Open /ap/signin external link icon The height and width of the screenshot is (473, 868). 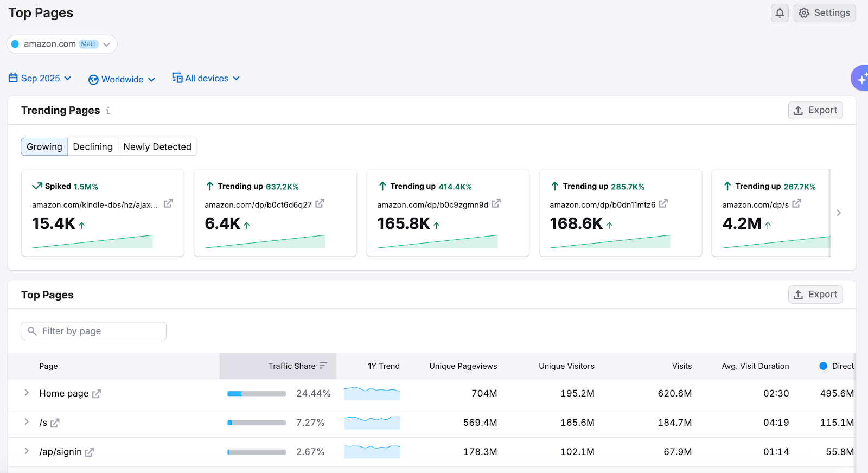click(90, 452)
